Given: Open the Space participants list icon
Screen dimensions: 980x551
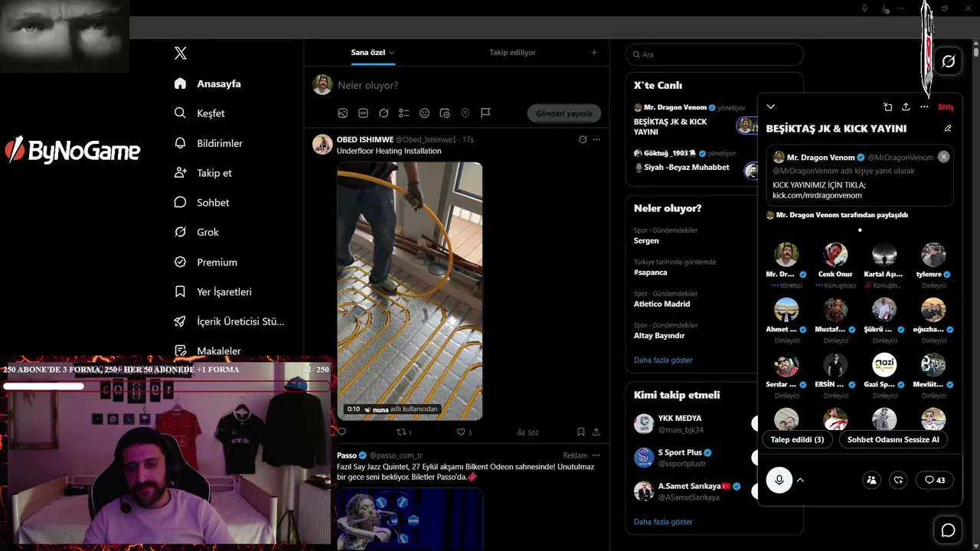Looking at the screenshot, I should click(871, 480).
